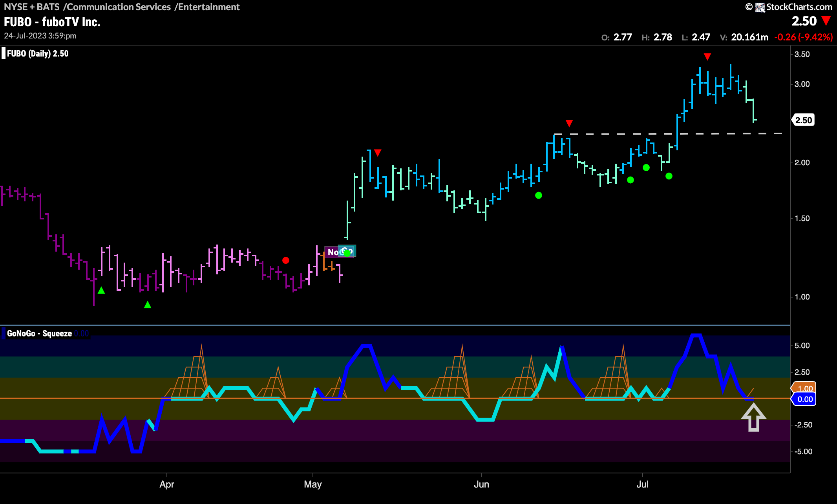Viewport: 837px width, 504px height.
Task: Click the 1.00 price axis label
Action: (802, 297)
